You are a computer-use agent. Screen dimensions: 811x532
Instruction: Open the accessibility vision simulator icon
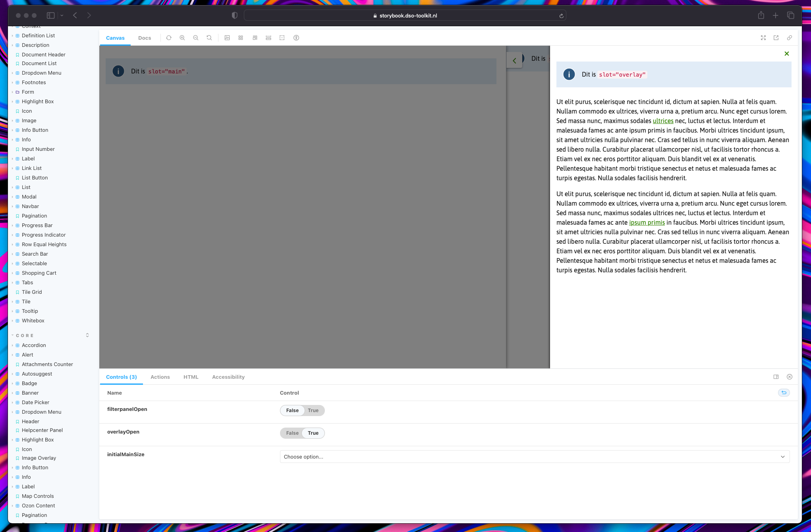click(x=296, y=38)
